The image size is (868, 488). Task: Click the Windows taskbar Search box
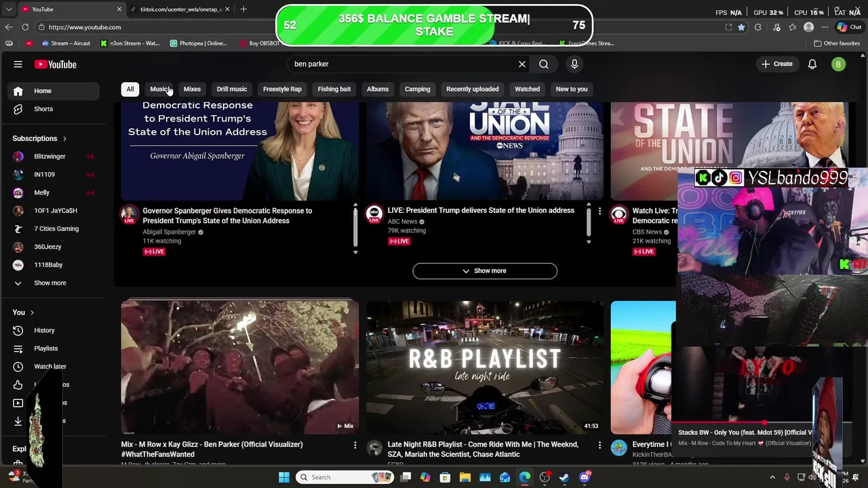point(346,477)
